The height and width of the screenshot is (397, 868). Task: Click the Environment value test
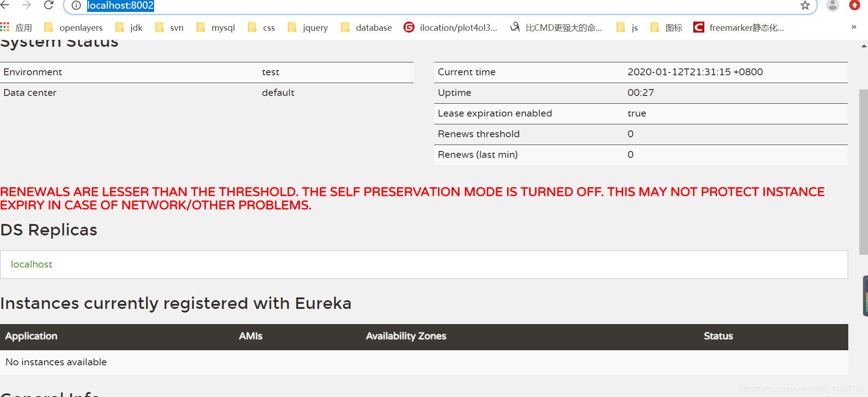tap(271, 72)
